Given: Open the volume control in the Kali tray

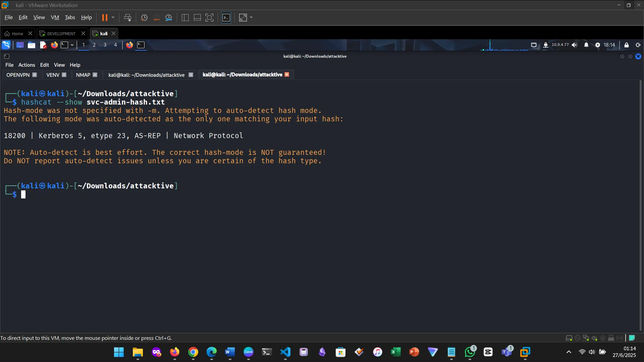Looking at the screenshot, I should point(575,45).
